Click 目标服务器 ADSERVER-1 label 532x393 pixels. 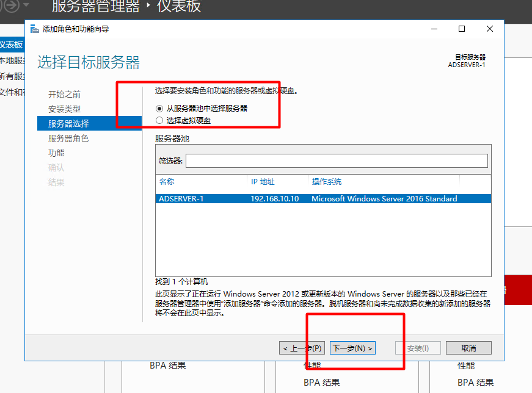point(467,61)
